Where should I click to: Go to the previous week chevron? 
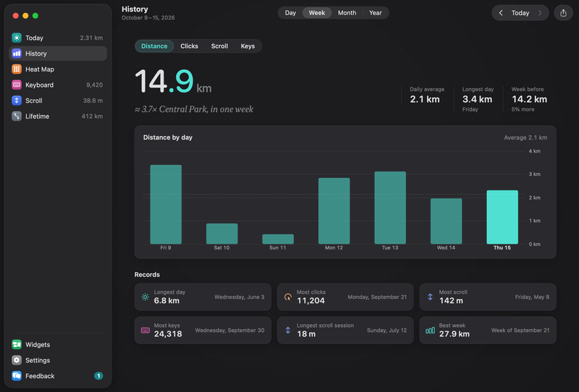501,13
